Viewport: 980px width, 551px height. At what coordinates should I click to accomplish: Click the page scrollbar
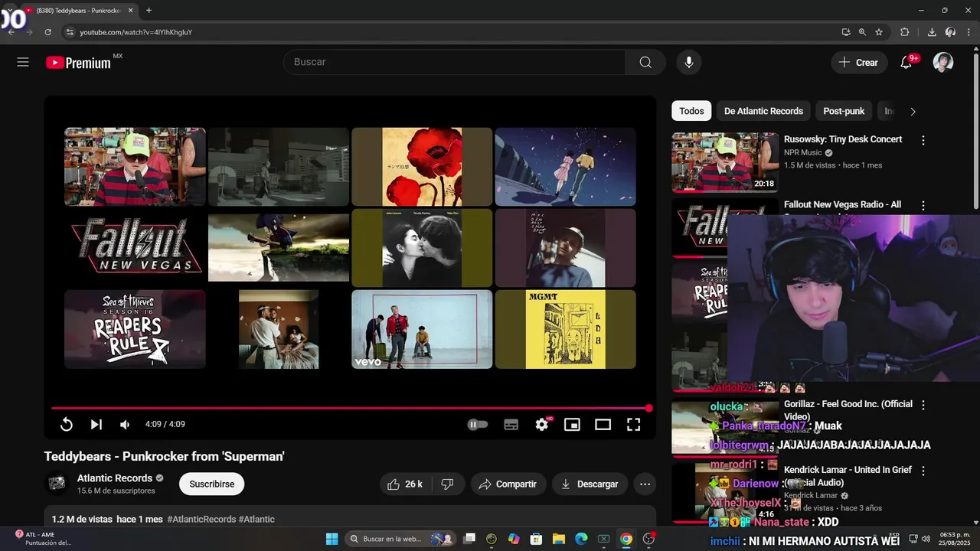tap(975, 129)
